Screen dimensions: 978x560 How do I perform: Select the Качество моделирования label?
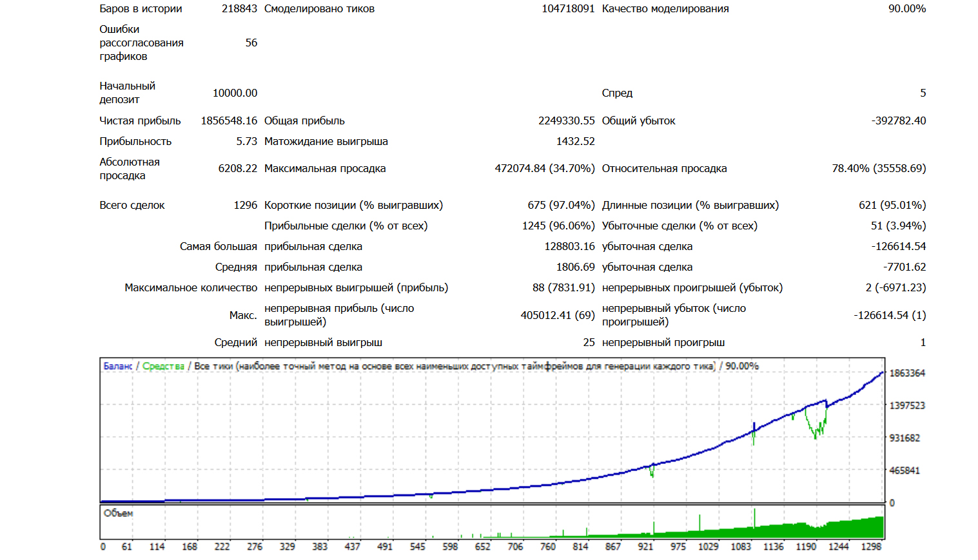[665, 8]
